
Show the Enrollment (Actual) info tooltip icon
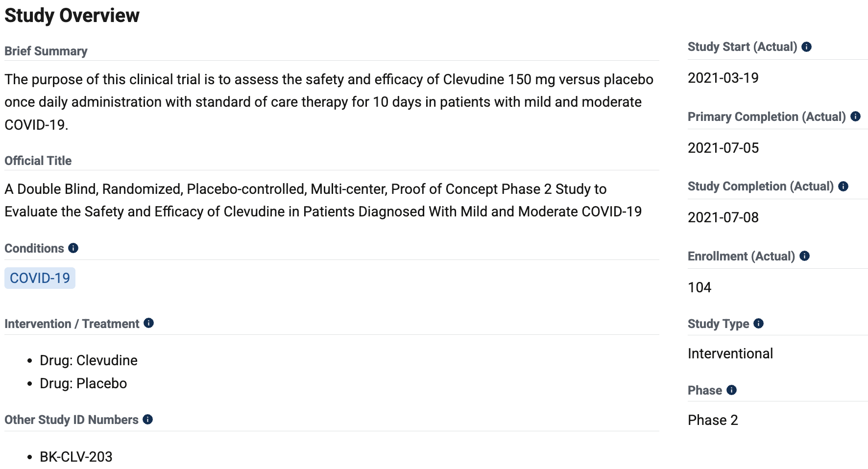(x=804, y=256)
